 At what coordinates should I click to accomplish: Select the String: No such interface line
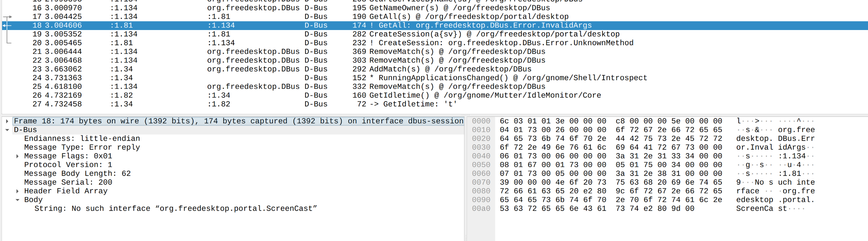click(176, 209)
